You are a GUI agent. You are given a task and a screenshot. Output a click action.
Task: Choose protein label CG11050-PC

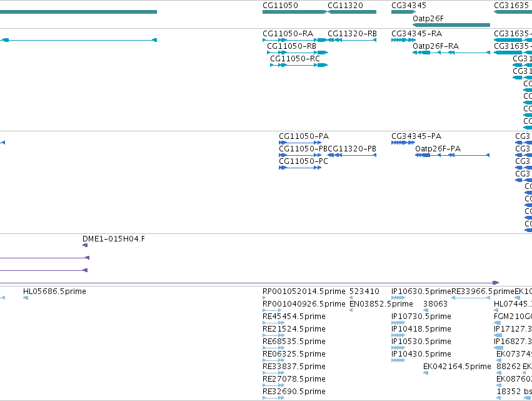pos(303,161)
